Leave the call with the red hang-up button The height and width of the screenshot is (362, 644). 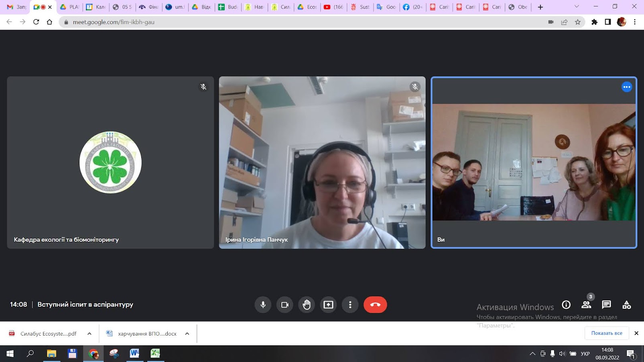(375, 305)
